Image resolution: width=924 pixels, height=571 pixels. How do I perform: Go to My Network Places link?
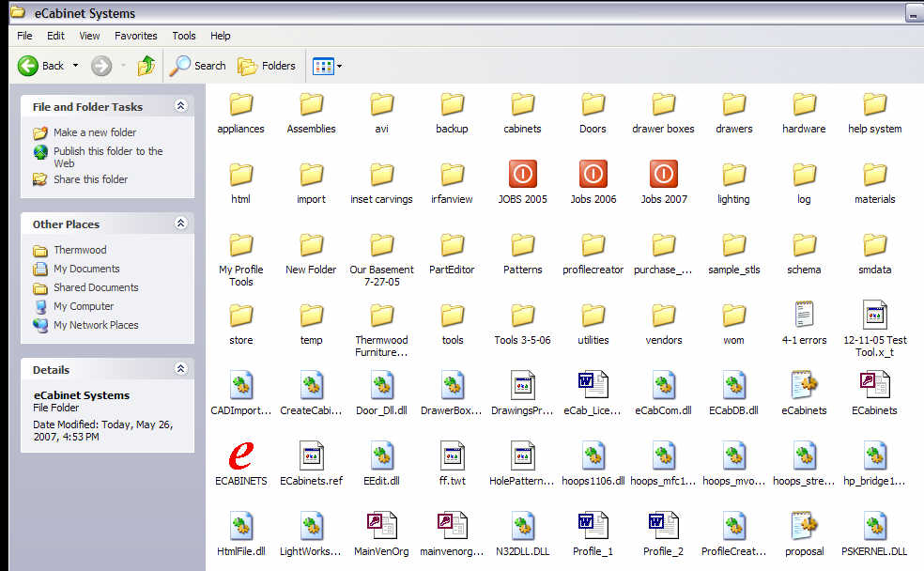(x=96, y=325)
